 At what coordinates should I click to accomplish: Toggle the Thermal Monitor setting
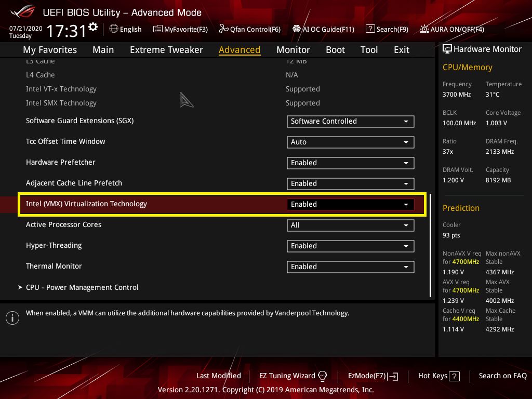pyautogui.click(x=350, y=267)
